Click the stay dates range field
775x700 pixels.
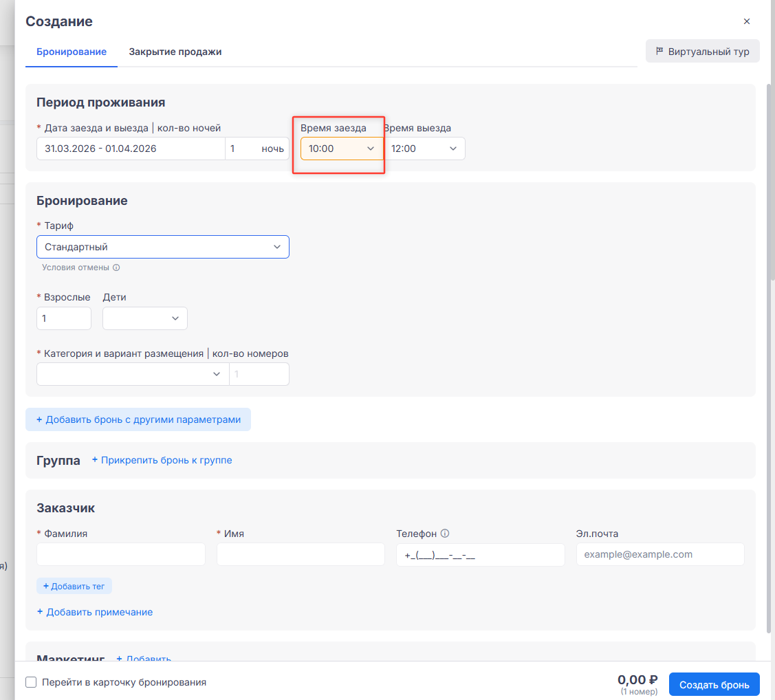pyautogui.click(x=131, y=149)
